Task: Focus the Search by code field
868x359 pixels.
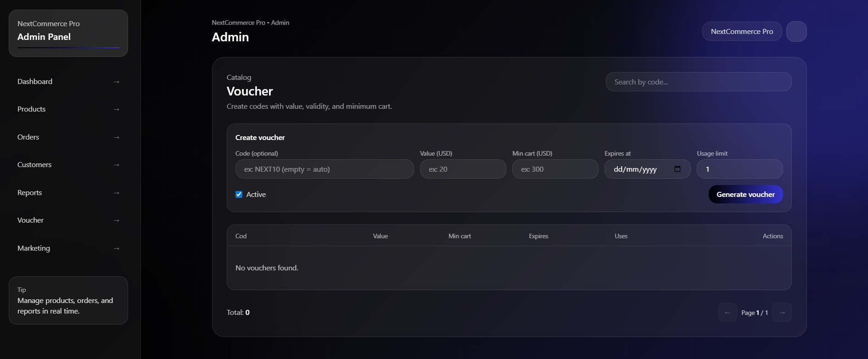Action: click(x=699, y=82)
